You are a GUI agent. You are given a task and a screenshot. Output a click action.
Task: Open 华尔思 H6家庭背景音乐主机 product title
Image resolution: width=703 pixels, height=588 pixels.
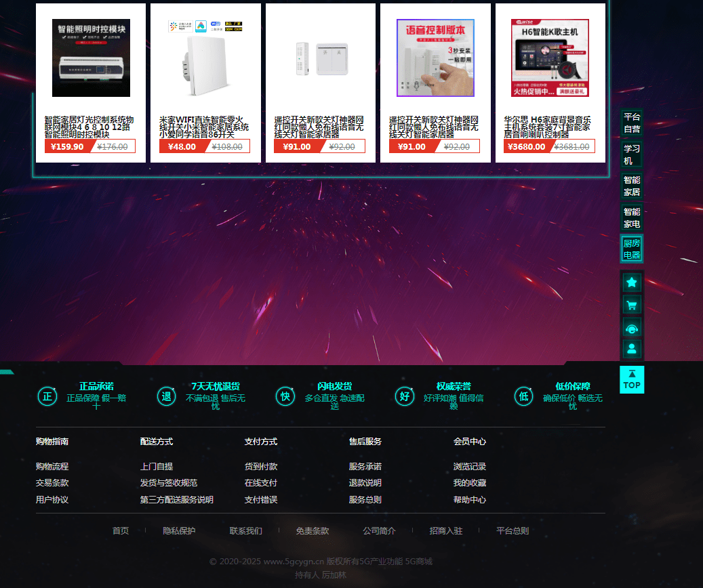(x=548, y=127)
